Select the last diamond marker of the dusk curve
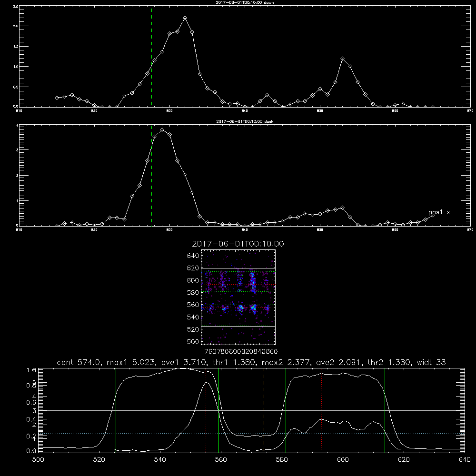476x476 pixels. click(433, 215)
